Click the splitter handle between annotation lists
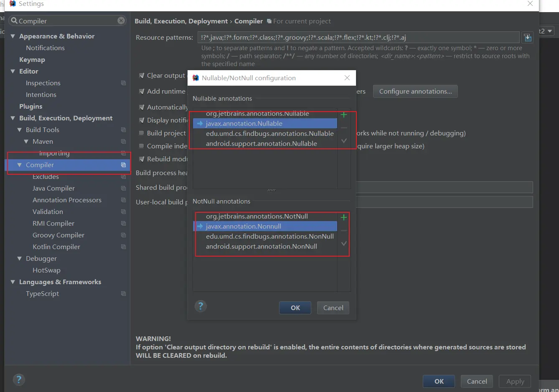 point(272,190)
